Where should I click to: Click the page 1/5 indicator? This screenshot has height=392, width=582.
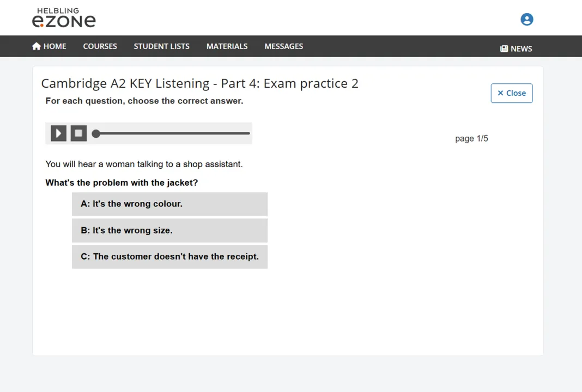point(471,139)
